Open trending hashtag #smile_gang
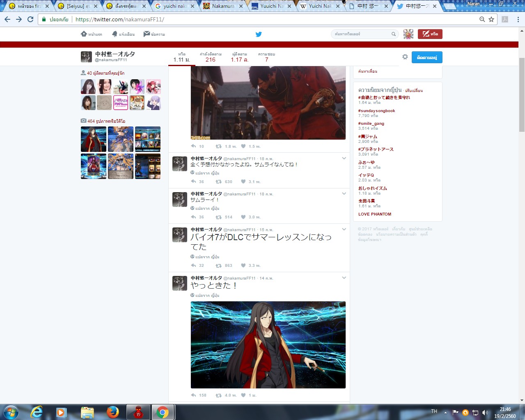 (x=371, y=124)
